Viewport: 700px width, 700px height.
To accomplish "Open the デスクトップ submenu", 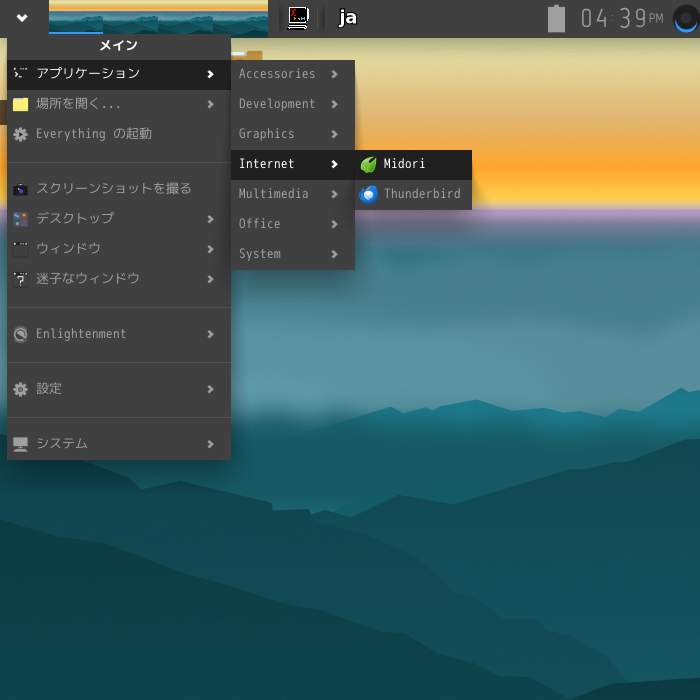I will (119, 219).
